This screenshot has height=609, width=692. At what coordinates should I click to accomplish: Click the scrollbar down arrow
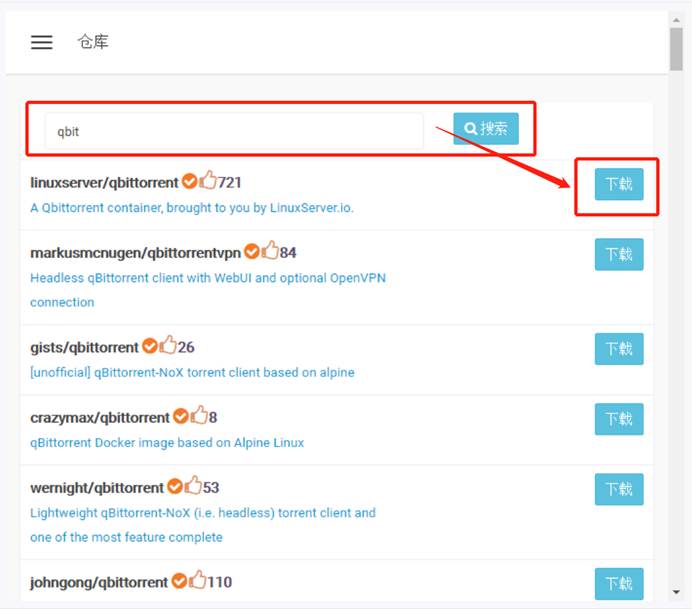pyautogui.click(x=677, y=591)
